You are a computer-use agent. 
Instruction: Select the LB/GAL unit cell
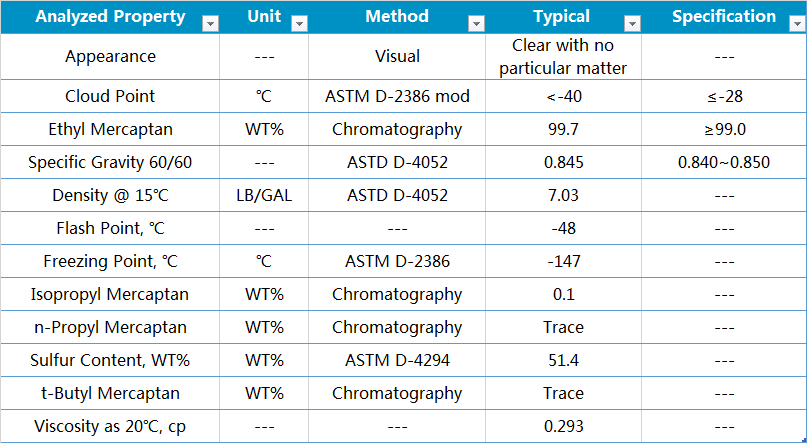(264, 195)
